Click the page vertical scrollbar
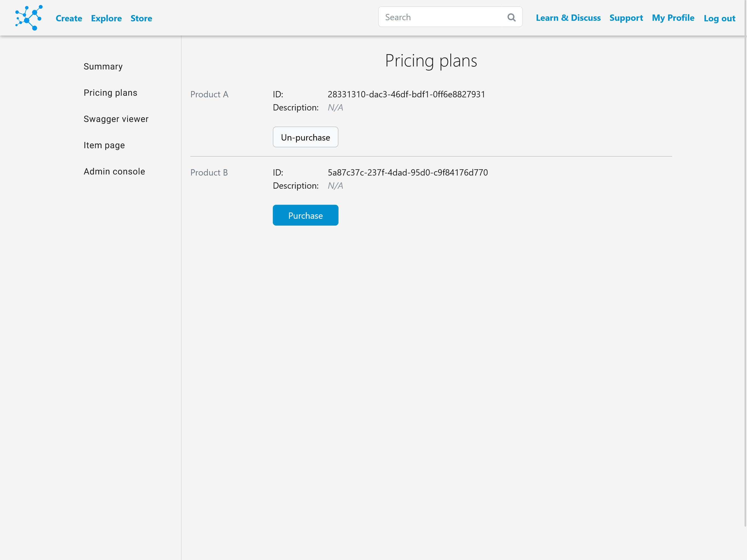Viewport: 747px width, 560px height. coord(745,263)
